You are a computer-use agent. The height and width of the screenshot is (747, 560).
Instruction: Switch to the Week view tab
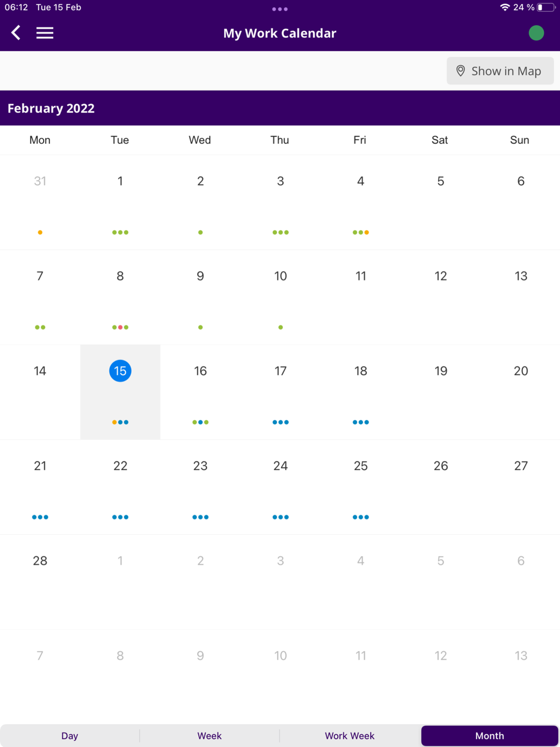(x=209, y=736)
